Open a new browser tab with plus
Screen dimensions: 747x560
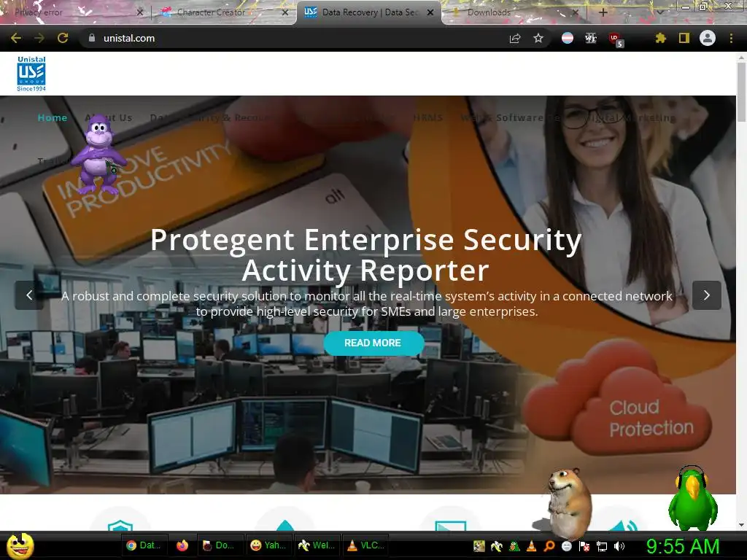click(603, 12)
